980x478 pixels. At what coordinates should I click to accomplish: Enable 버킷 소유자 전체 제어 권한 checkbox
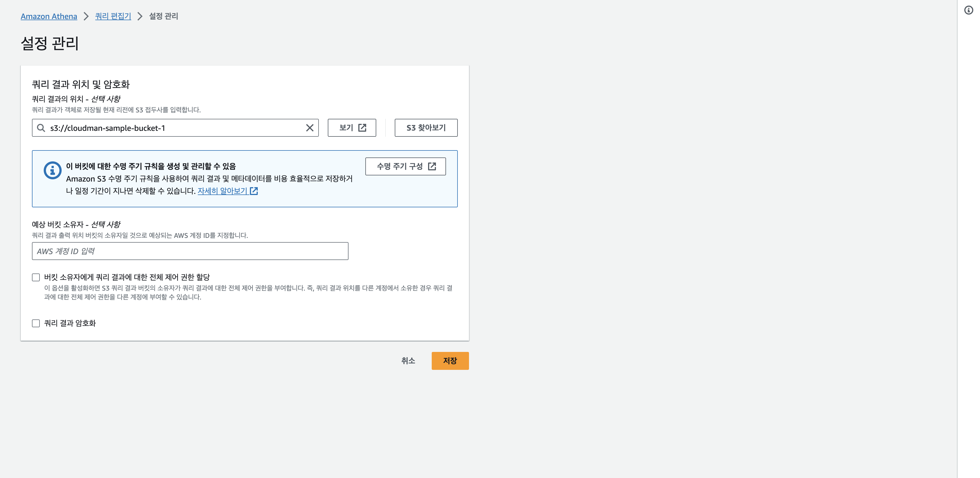pos(36,277)
